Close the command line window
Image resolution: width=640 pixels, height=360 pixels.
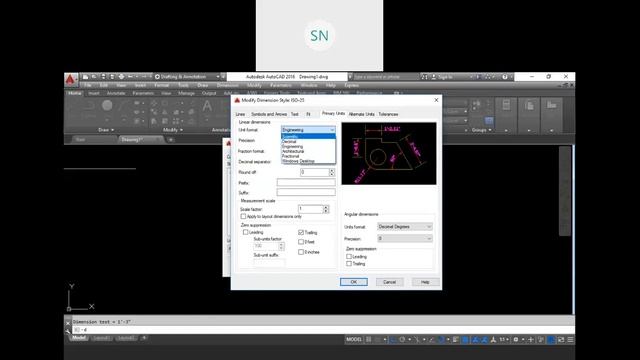coord(68,322)
